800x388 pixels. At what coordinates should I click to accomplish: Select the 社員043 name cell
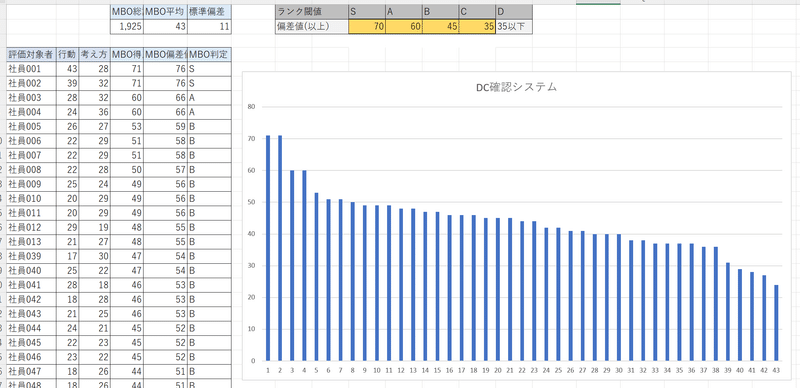coord(31,313)
